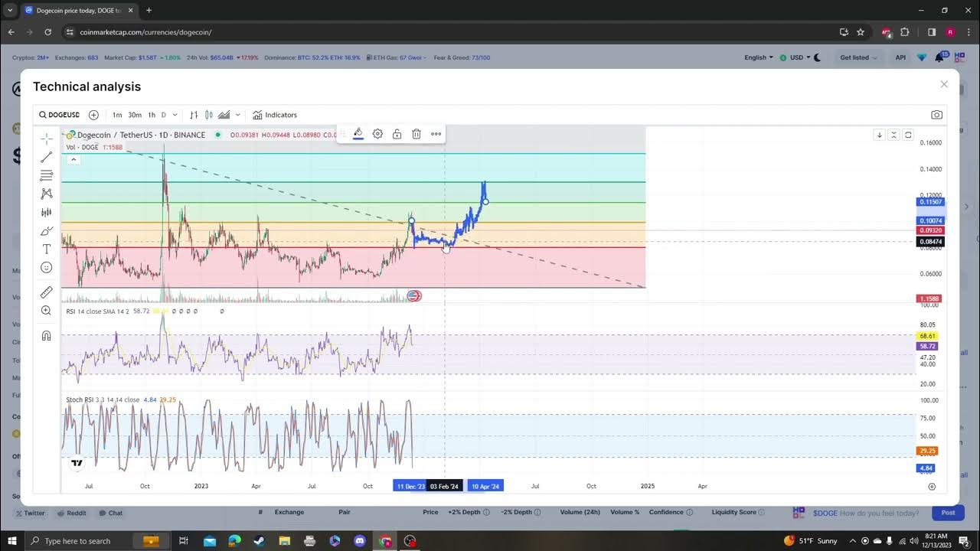
Task: Open drawing settings gear in floating toolbar
Action: pyautogui.click(x=377, y=134)
